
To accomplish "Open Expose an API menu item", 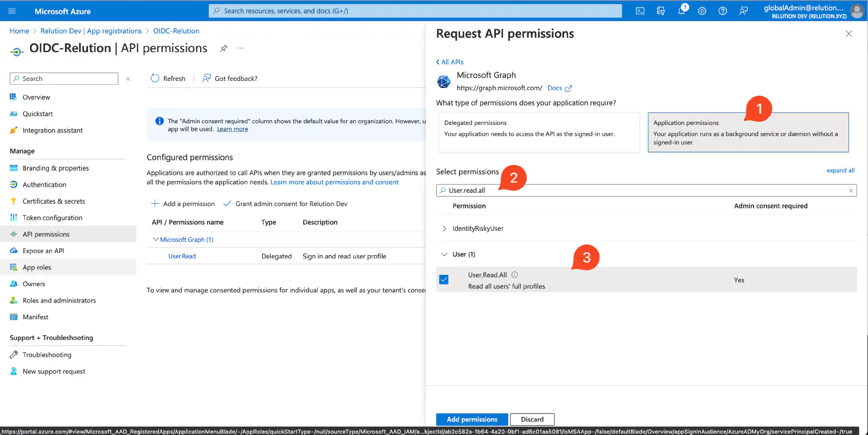I will pos(43,251).
